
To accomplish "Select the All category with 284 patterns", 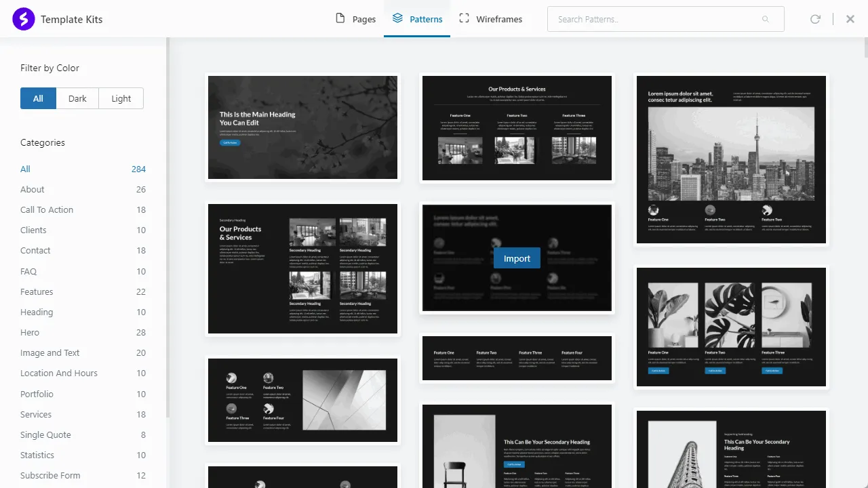I will 83,169.
